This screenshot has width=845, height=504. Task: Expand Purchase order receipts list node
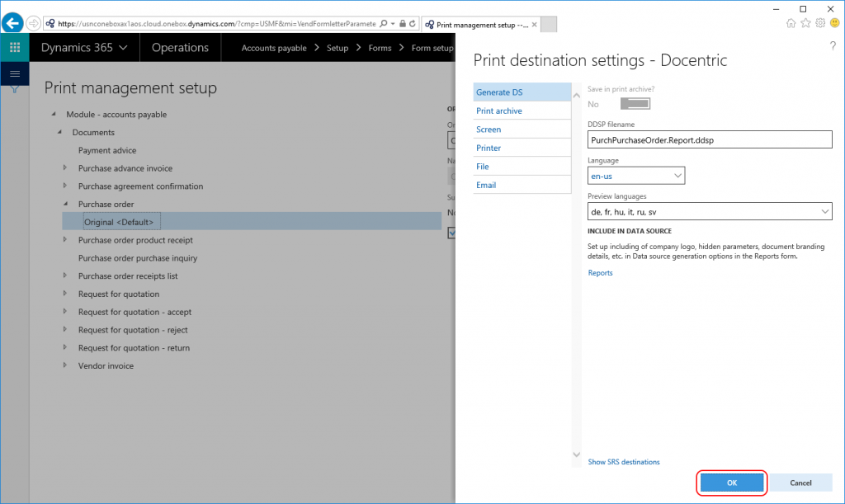(65, 276)
